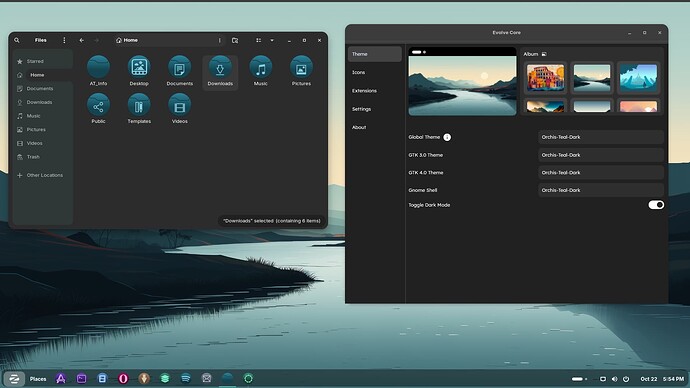
Task: Toggle Dark Mode switch
Action: pyautogui.click(x=656, y=205)
